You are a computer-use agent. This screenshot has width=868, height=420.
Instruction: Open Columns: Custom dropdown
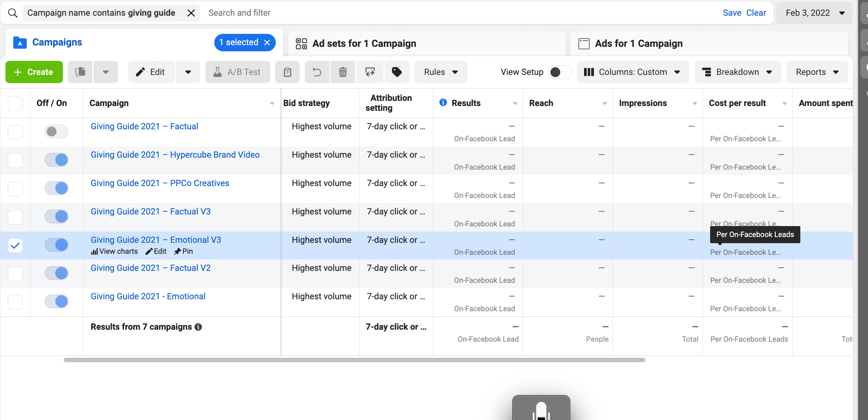tap(633, 72)
